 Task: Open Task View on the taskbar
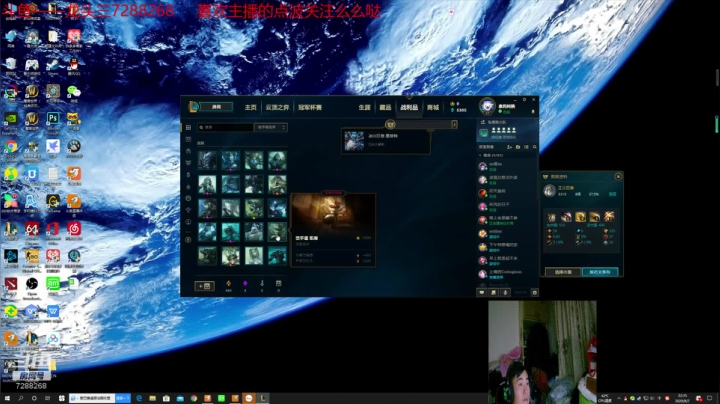[47, 398]
